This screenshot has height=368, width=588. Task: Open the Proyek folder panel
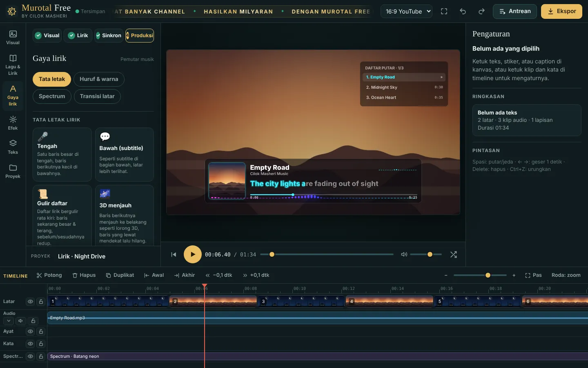[13, 171]
